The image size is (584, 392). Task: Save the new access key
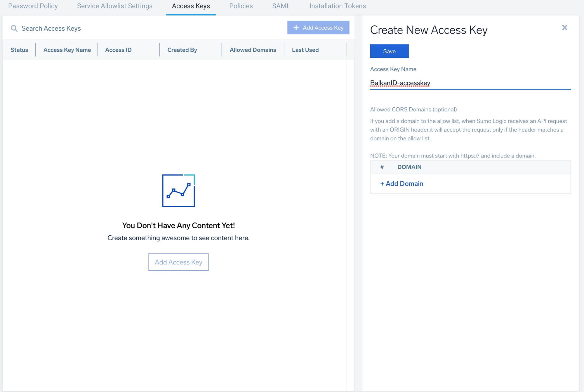(x=389, y=51)
